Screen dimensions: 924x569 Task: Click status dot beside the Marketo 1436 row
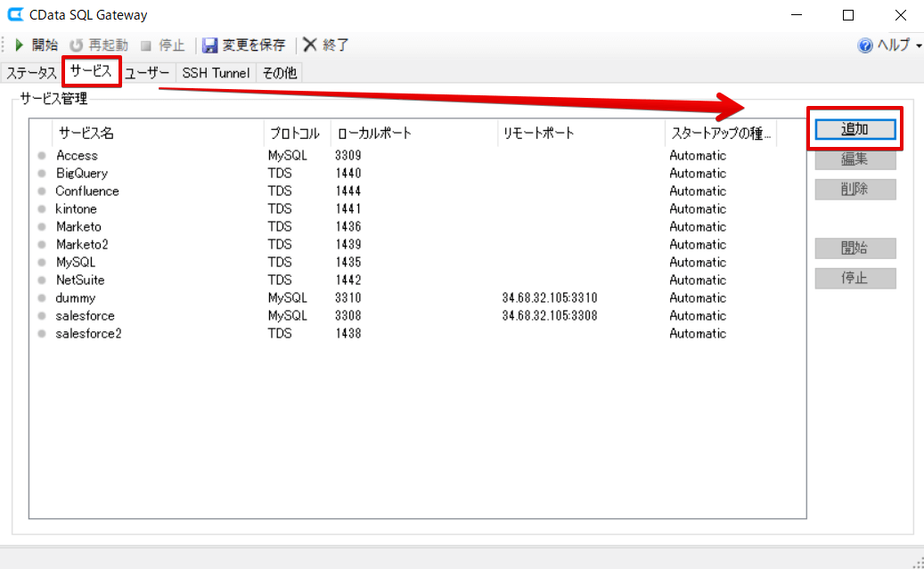(x=42, y=227)
